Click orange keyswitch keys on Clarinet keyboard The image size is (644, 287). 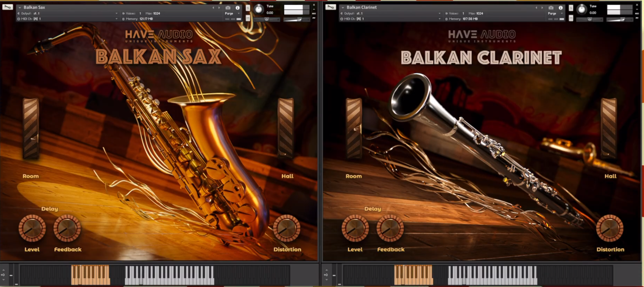414,275
